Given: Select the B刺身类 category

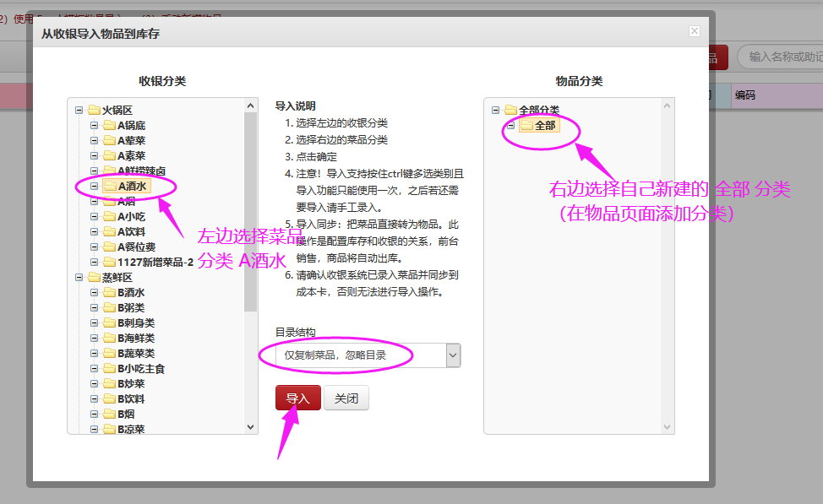Looking at the screenshot, I should tap(136, 323).
